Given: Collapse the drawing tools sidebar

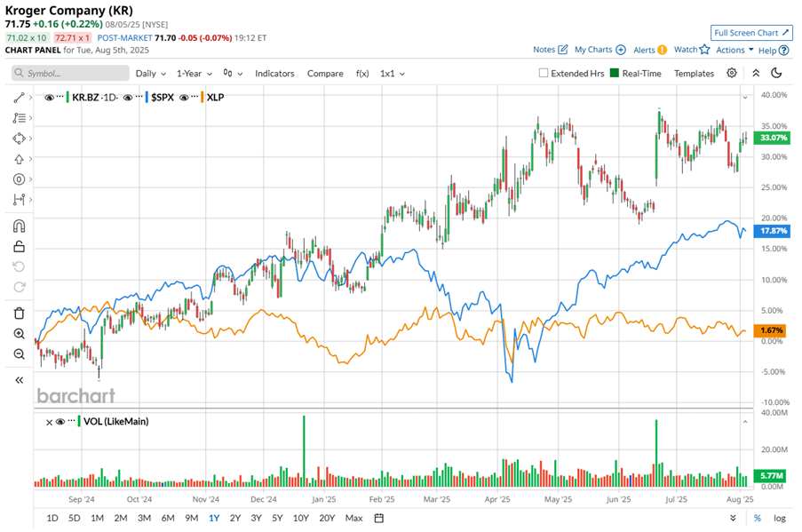Looking at the screenshot, I should [19, 380].
